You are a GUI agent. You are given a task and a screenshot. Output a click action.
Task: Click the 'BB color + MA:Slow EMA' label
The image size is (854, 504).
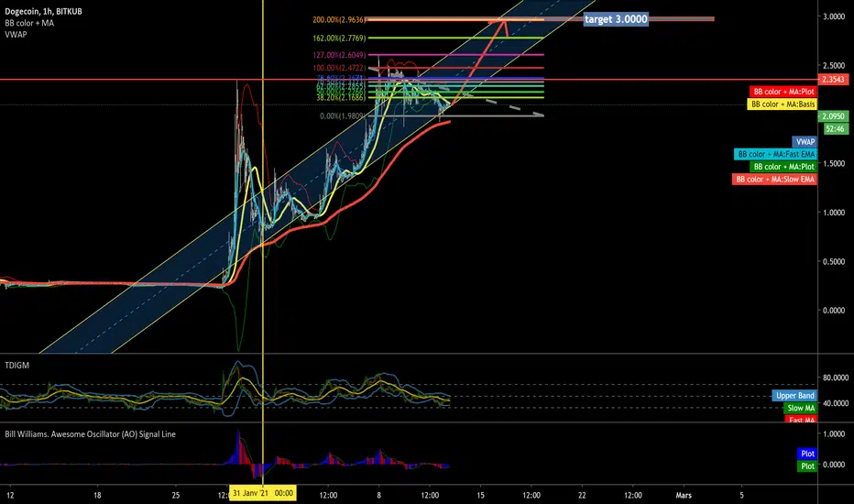click(774, 180)
